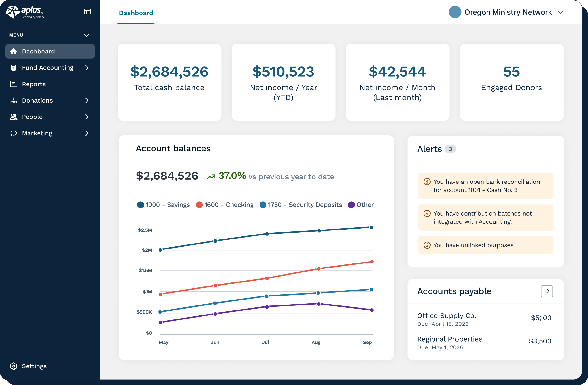Click the Oregon Ministry Network avatar circle
This screenshot has height=385, width=588.
pyautogui.click(x=455, y=12)
